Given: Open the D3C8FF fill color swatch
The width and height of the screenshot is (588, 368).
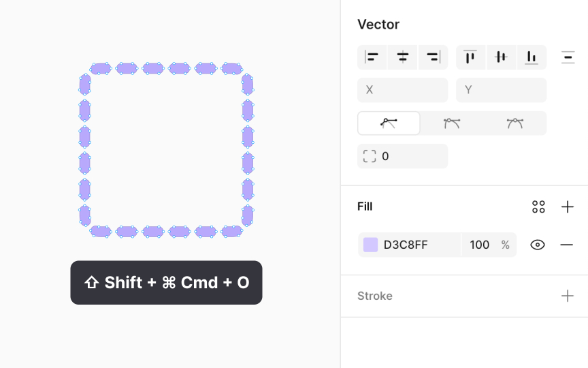Looking at the screenshot, I should point(371,245).
